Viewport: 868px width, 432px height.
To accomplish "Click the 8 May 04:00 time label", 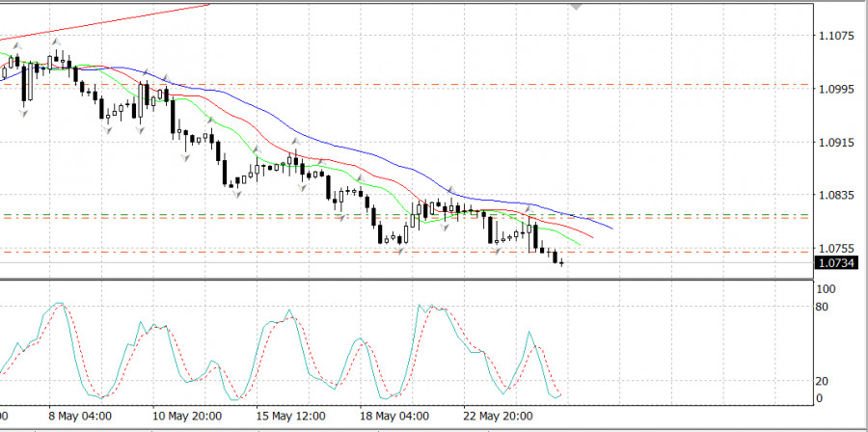I will (79, 418).
